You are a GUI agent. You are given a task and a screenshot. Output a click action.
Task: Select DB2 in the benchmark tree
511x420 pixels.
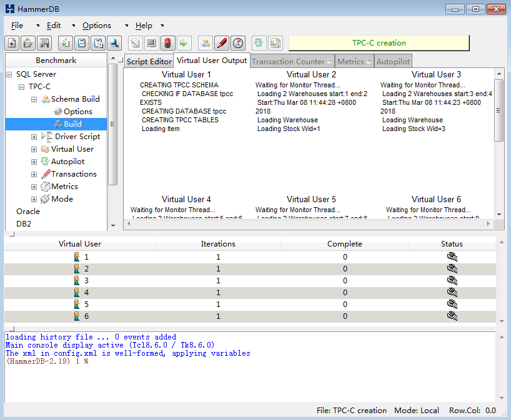24,224
